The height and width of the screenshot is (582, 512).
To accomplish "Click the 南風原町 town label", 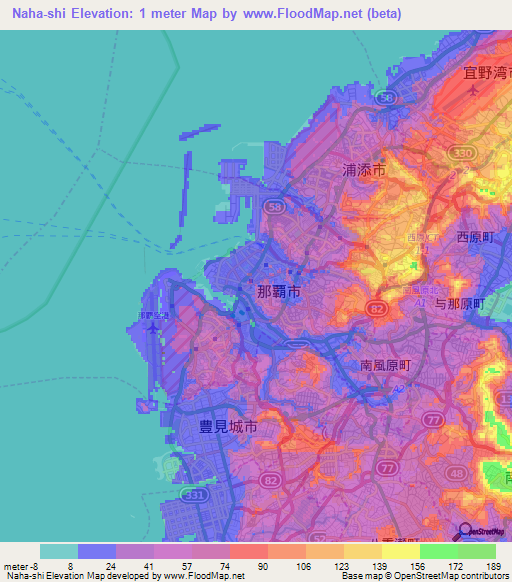I will click(385, 366).
